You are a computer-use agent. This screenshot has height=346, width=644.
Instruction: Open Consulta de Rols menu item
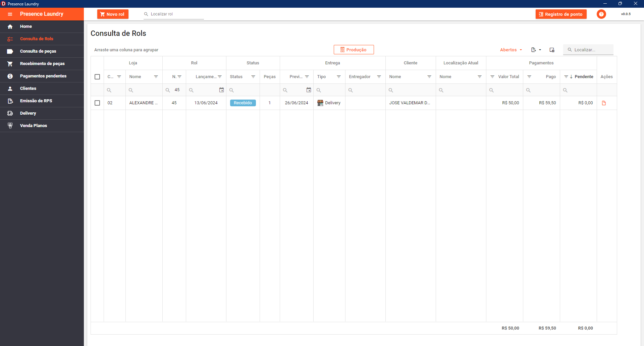coord(42,39)
